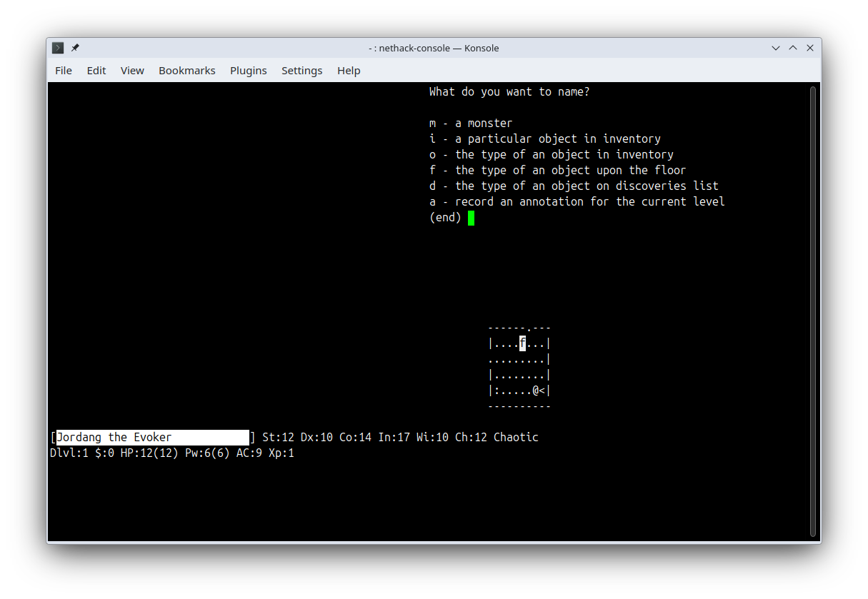Select 'm - a monster' option
This screenshot has width=868, height=599.
coord(471,123)
